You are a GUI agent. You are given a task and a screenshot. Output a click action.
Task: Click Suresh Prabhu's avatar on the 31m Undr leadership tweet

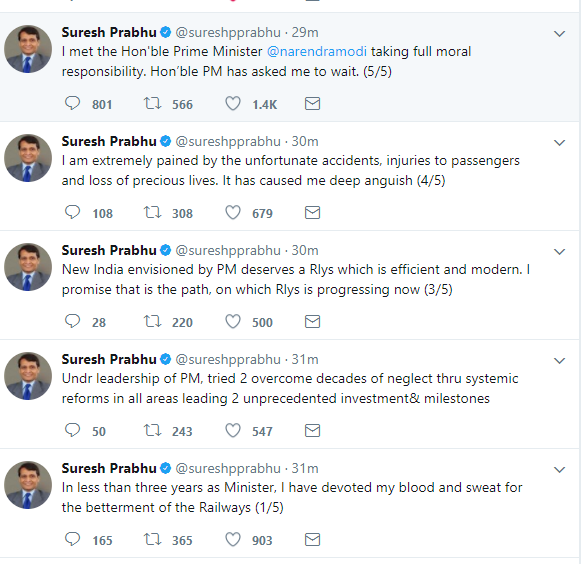click(28, 376)
